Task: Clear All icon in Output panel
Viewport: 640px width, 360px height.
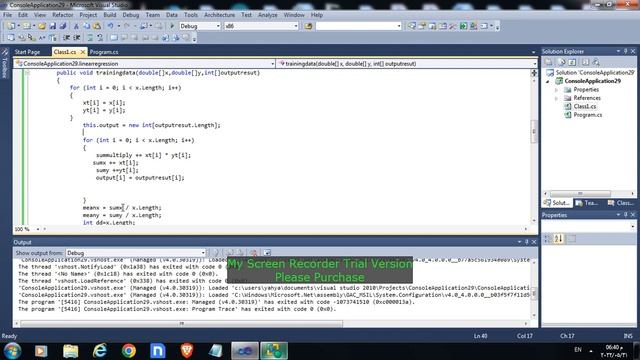Action: pos(253,253)
